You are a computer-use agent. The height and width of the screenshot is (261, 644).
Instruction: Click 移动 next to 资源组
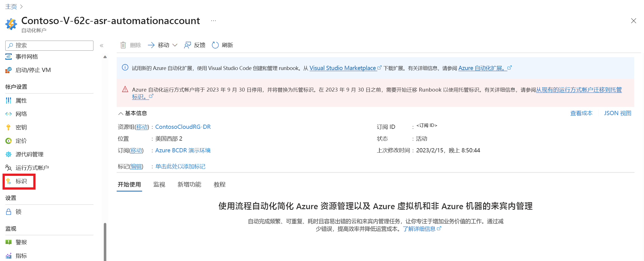tap(142, 127)
